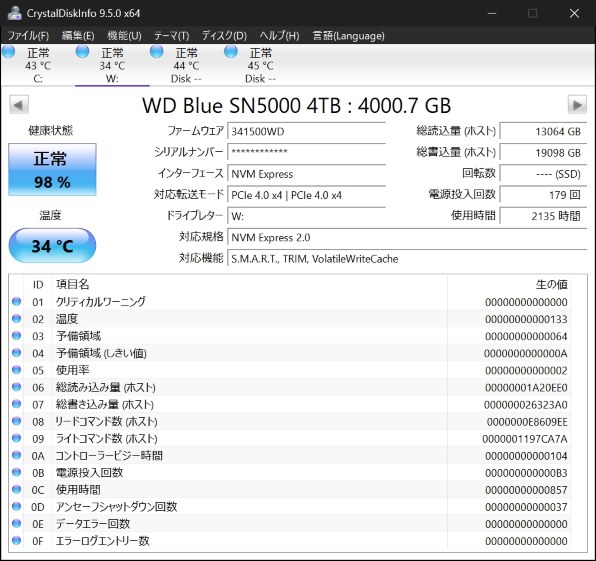This screenshot has width=596, height=561.
Task: Click the power on hours 2135 時間
Action: pos(543,216)
